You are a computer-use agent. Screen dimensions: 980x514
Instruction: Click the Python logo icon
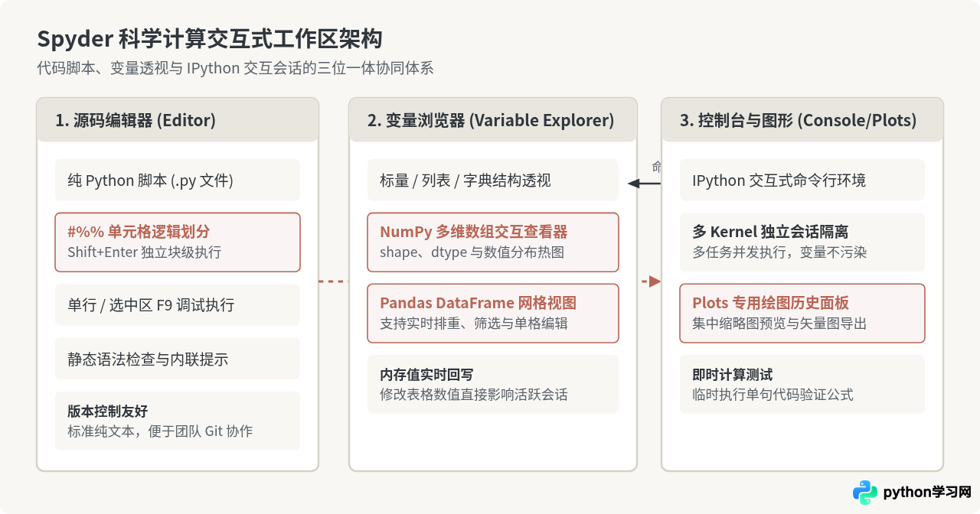pyautogui.click(x=865, y=493)
